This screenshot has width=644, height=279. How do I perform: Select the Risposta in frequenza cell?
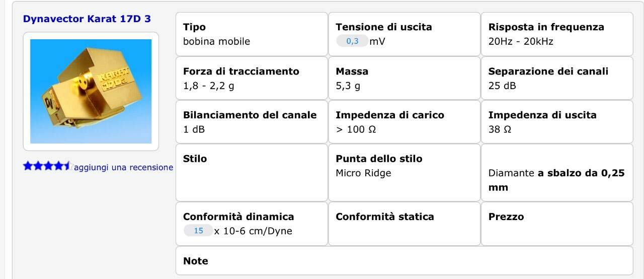pyautogui.click(x=557, y=34)
